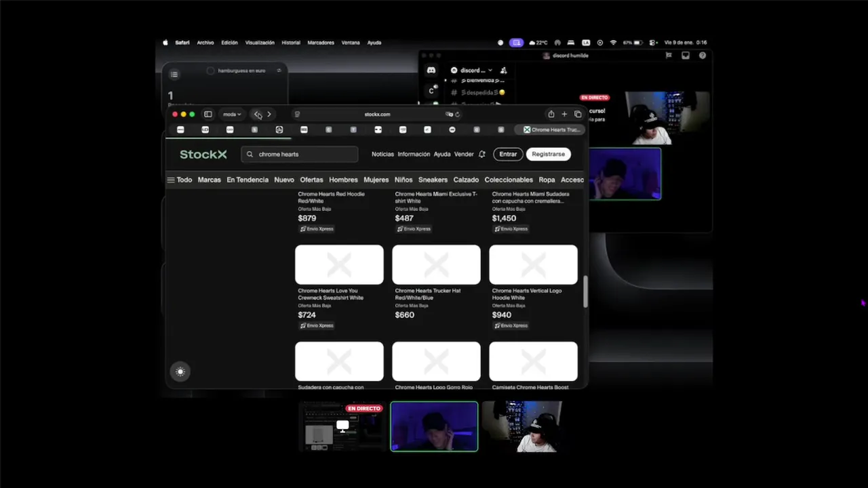868x488 pixels.
Task: Open the Coleccionables category link
Action: (509, 180)
